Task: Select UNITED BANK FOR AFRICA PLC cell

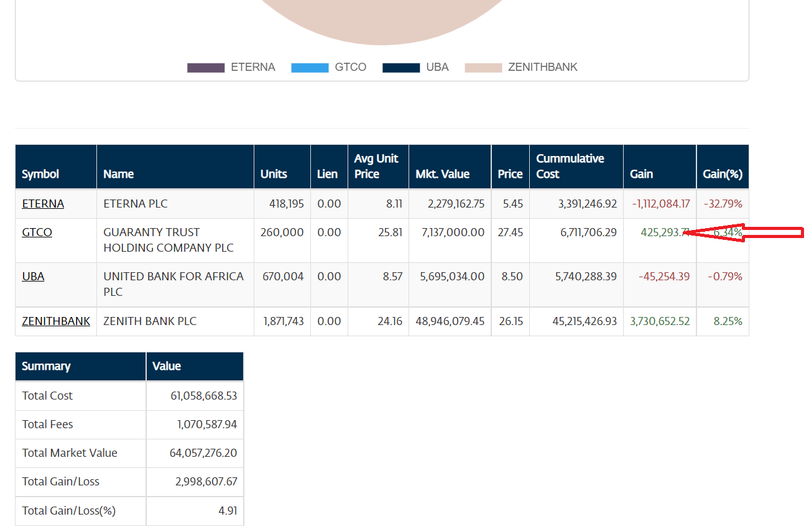Action: click(175, 284)
